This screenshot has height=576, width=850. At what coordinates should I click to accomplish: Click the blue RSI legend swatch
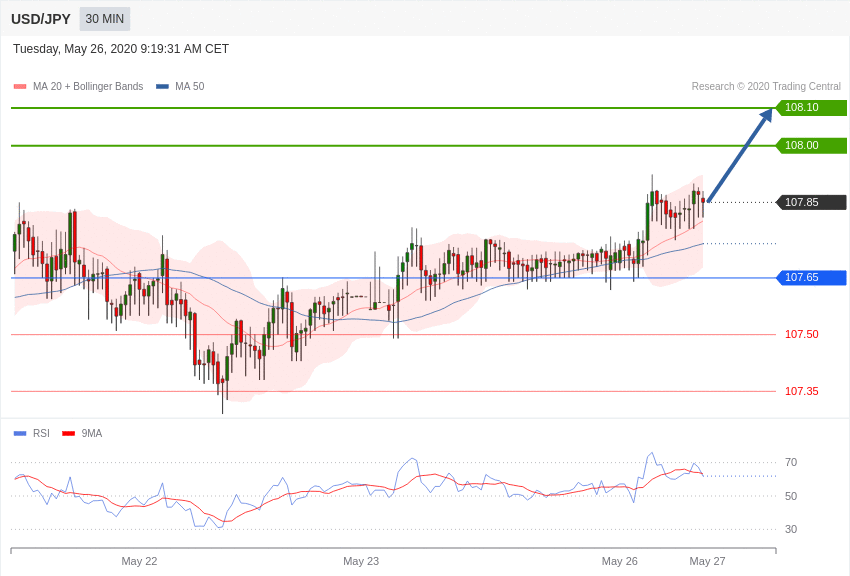coord(20,433)
